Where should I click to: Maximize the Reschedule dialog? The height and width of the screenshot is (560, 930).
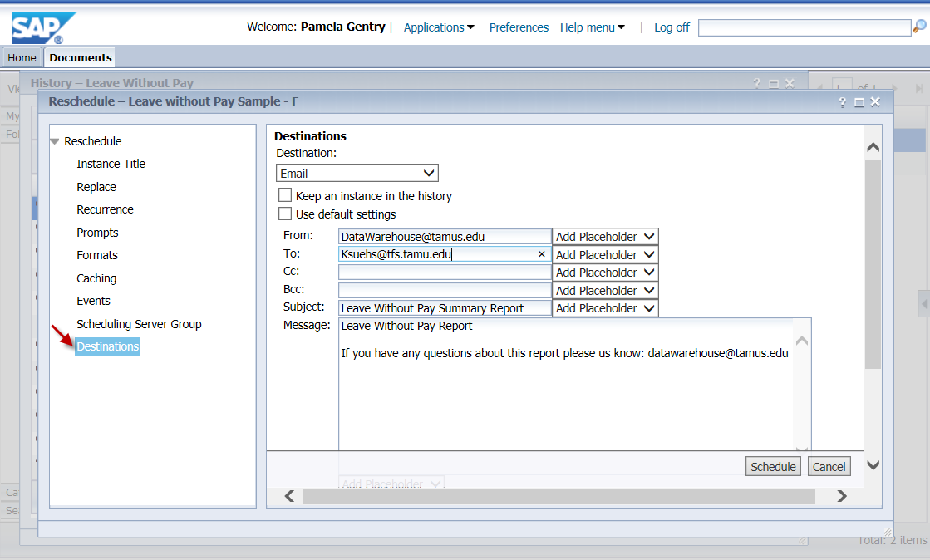[859, 102]
